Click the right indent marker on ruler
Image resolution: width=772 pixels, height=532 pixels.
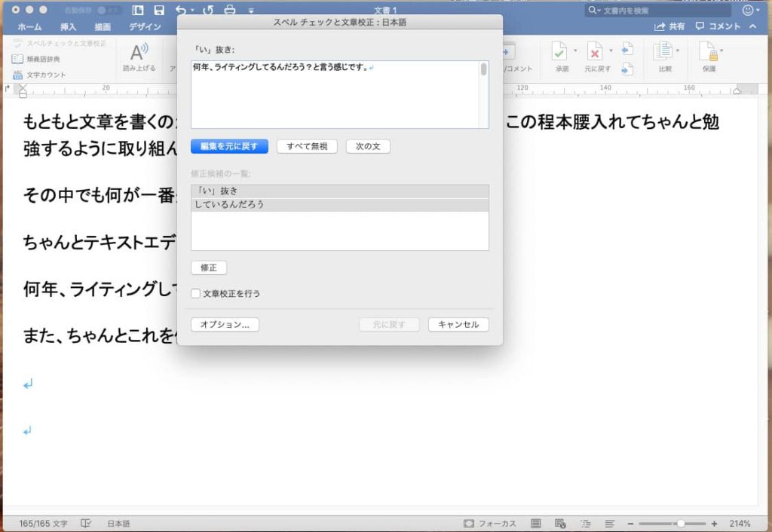point(737,90)
